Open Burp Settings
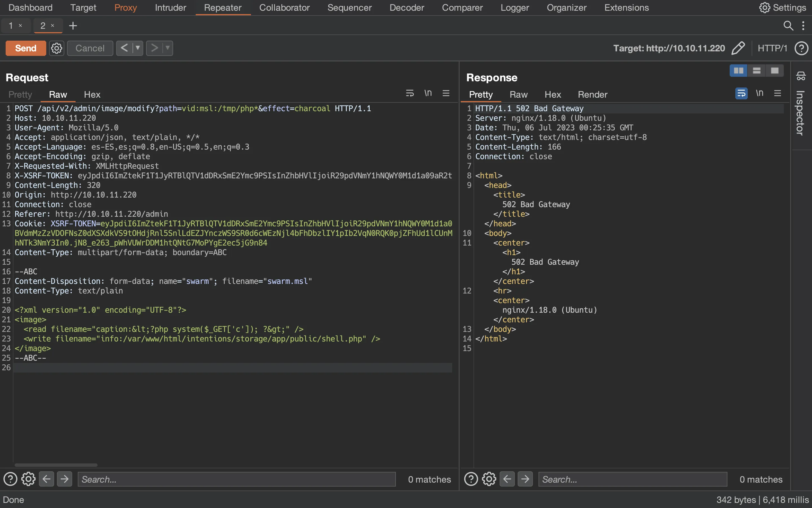The height and width of the screenshot is (508, 812). coord(782,7)
